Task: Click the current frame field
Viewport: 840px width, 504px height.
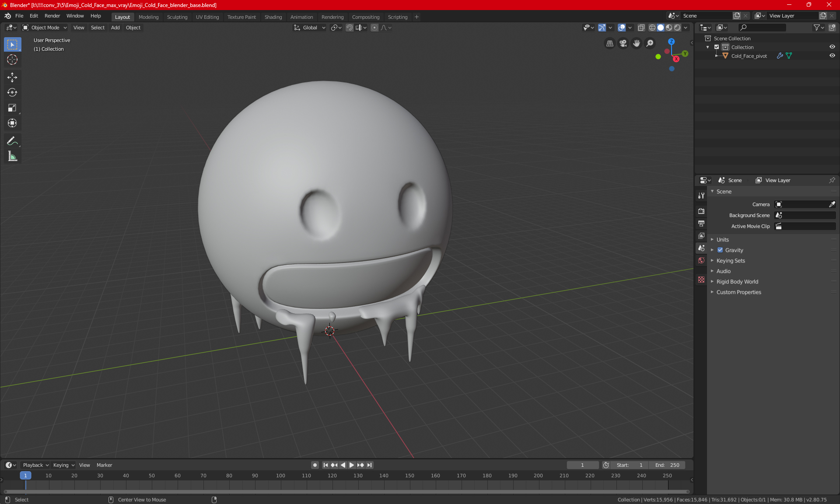Action: click(582, 465)
